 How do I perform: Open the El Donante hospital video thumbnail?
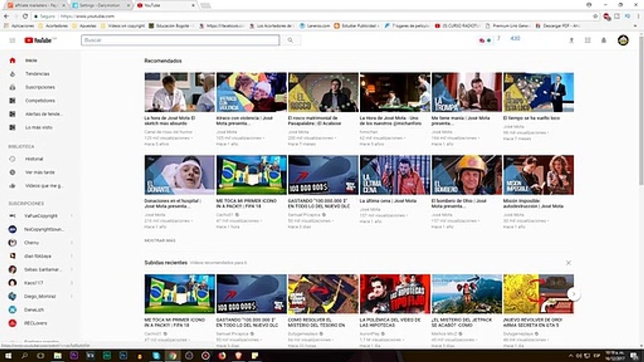[180, 174]
